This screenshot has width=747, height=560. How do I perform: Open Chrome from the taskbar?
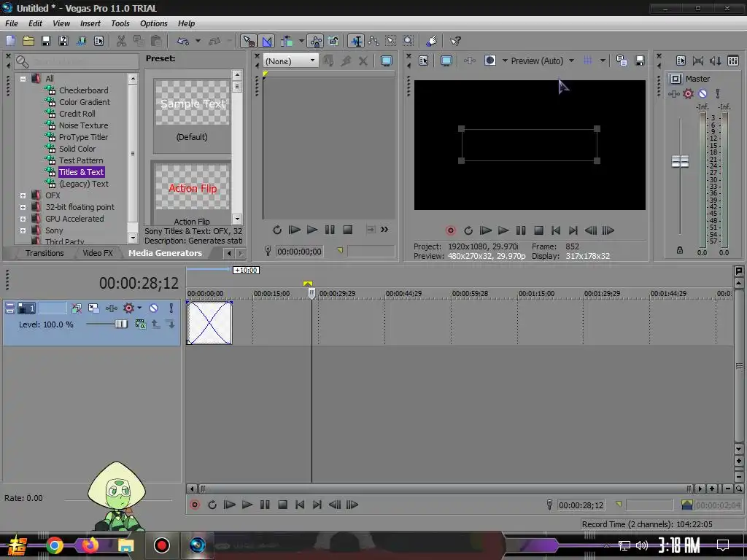pyautogui.click(x=55, y=545)
